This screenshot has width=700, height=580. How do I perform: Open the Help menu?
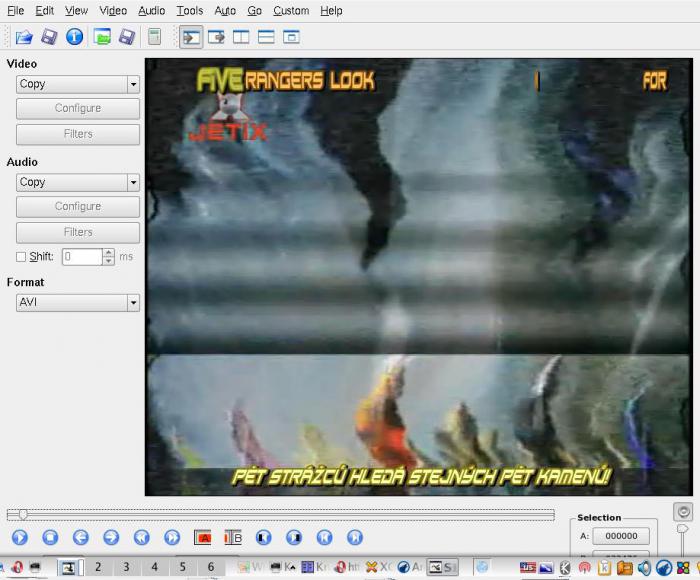pyautogui.click(x=331, y=11)
